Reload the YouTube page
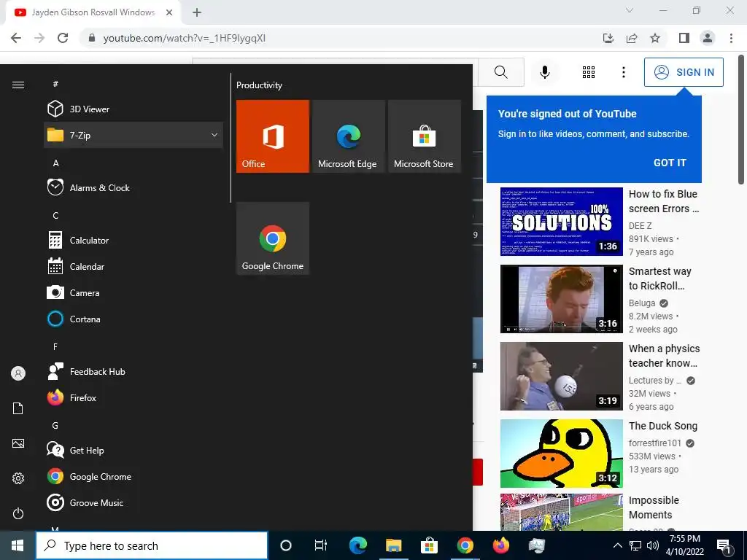 (63, 38)
